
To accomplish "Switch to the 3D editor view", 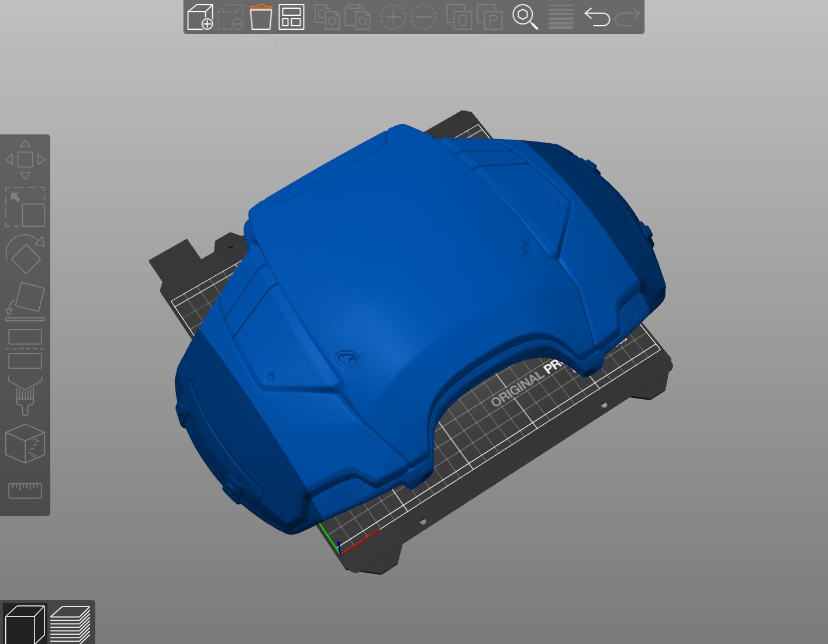I will (x=25, y=624).
